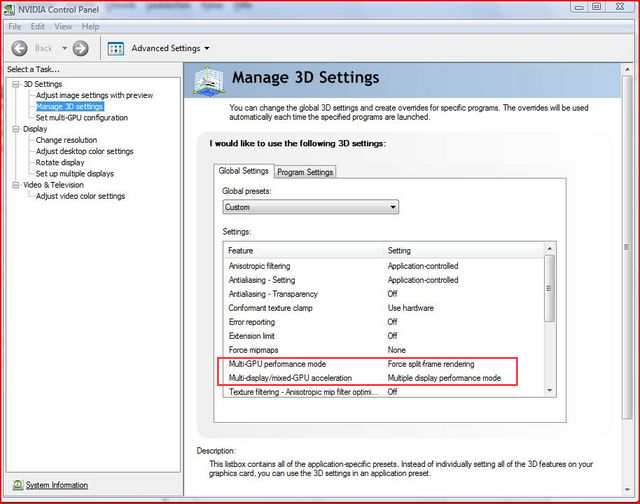640x504 pixels.
Task: Open the Global presets Custom dropdown
Action: point(311,207)
